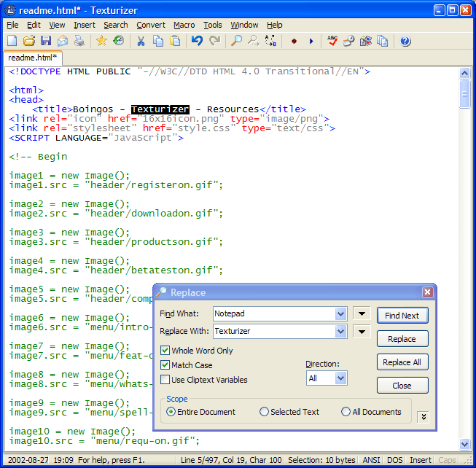Click the Find Next button
Screen dimensions: 476x468
[402, 316]
